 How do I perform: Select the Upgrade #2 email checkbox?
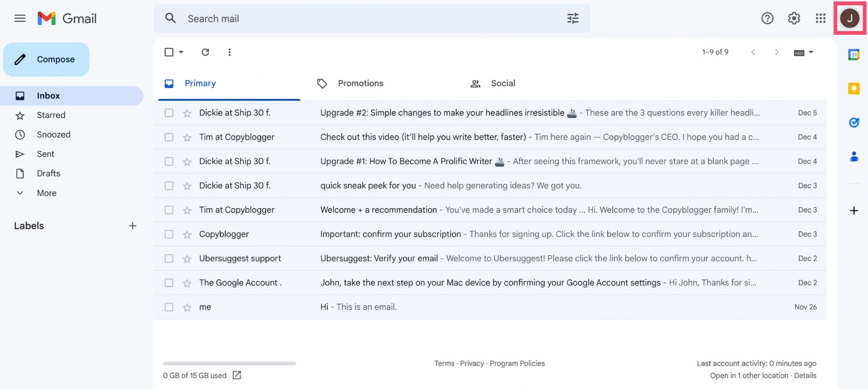[169, 113]
